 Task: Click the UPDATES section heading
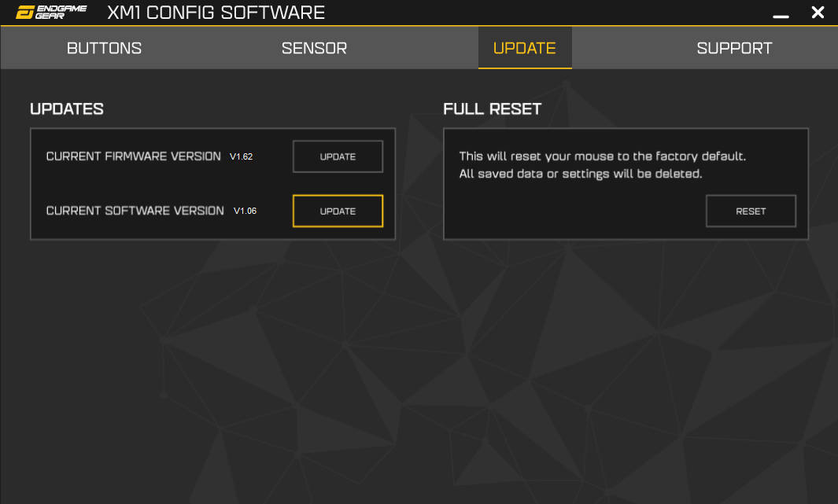[67, 109]
